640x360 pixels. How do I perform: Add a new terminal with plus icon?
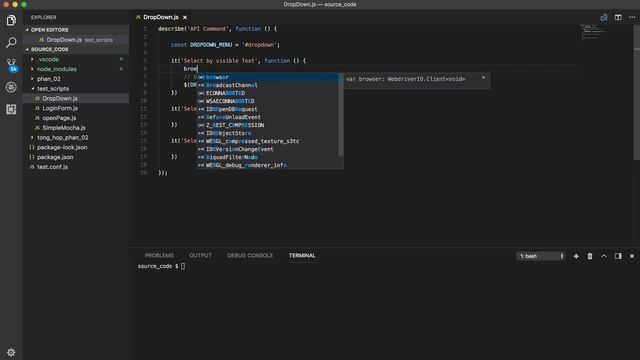(x=576, y=256)
